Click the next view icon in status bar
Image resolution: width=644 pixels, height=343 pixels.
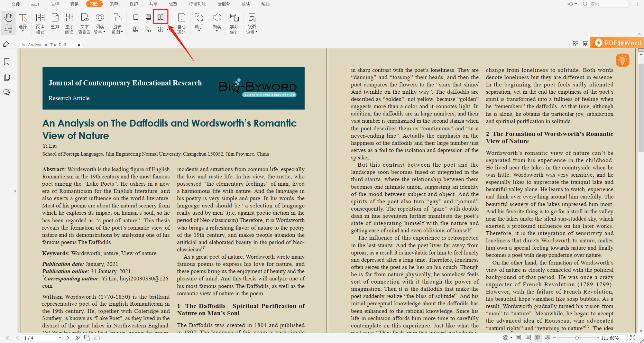97,338
